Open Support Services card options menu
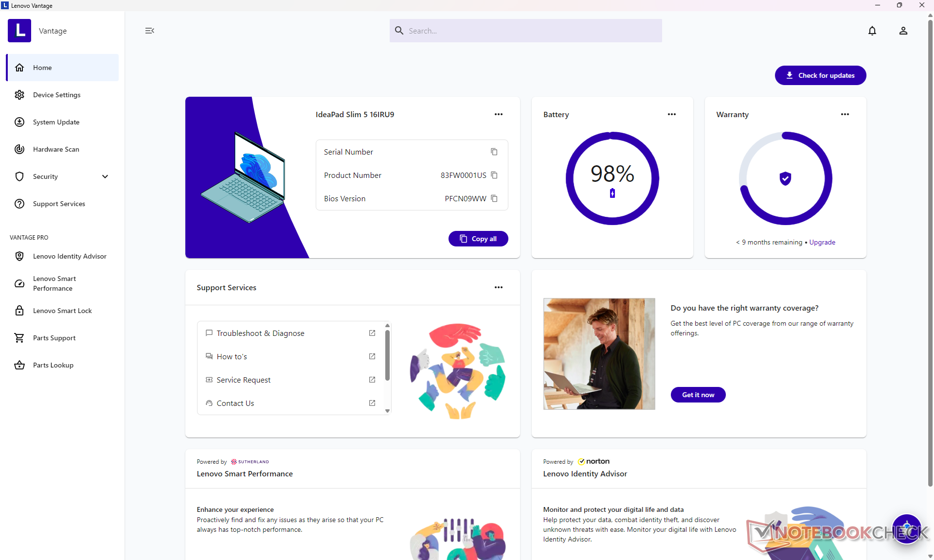The image size is (934, 560). (x=498, y=287)
